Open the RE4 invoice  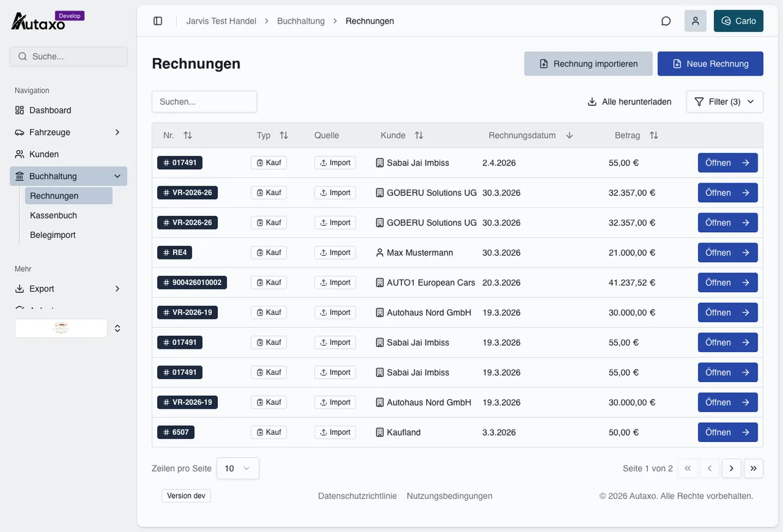(x=728, y=252)
